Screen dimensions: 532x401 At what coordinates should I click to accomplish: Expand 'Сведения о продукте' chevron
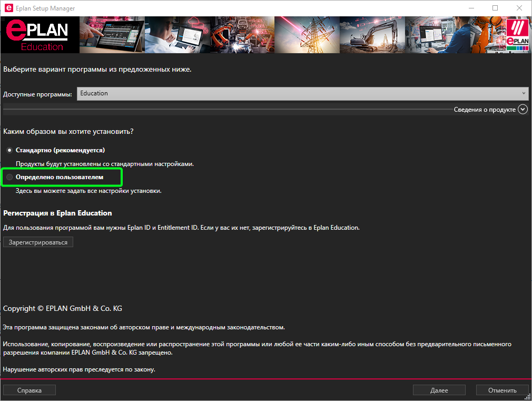pyautogui.click(x=523, y=109)
